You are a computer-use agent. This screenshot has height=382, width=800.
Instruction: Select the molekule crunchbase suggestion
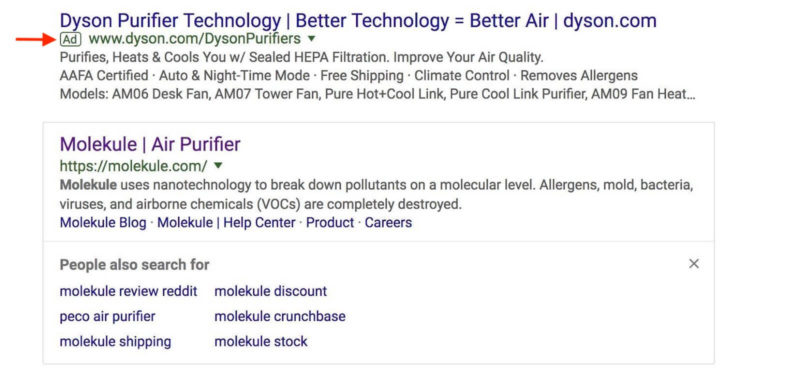click(x=280, y=317)
